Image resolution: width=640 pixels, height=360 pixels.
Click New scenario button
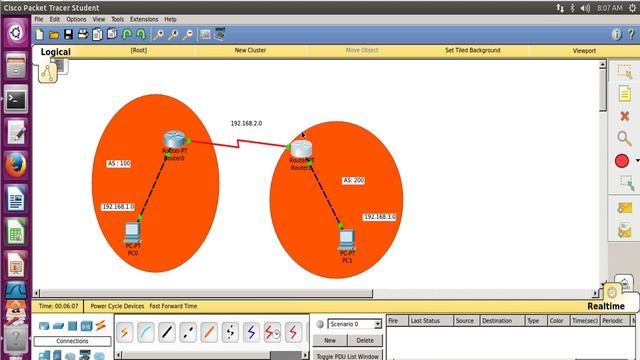pos(330,340)
